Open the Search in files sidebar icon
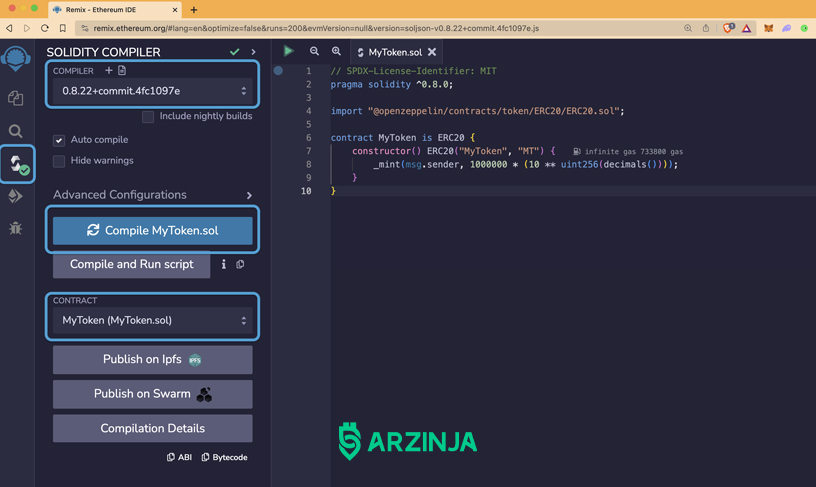Viewport: 816px width, 487px height. pyautogui.click(x=16, y=131)
